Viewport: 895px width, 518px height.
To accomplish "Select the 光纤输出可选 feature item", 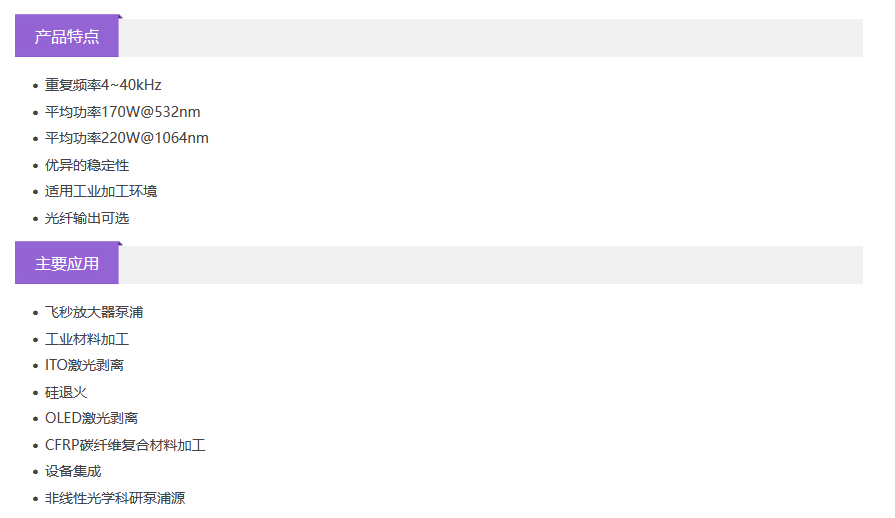I will 87,218.
